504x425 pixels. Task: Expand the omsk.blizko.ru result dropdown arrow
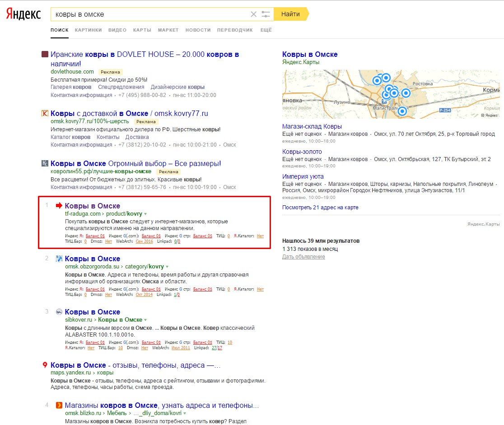click(x=185, y=413)
